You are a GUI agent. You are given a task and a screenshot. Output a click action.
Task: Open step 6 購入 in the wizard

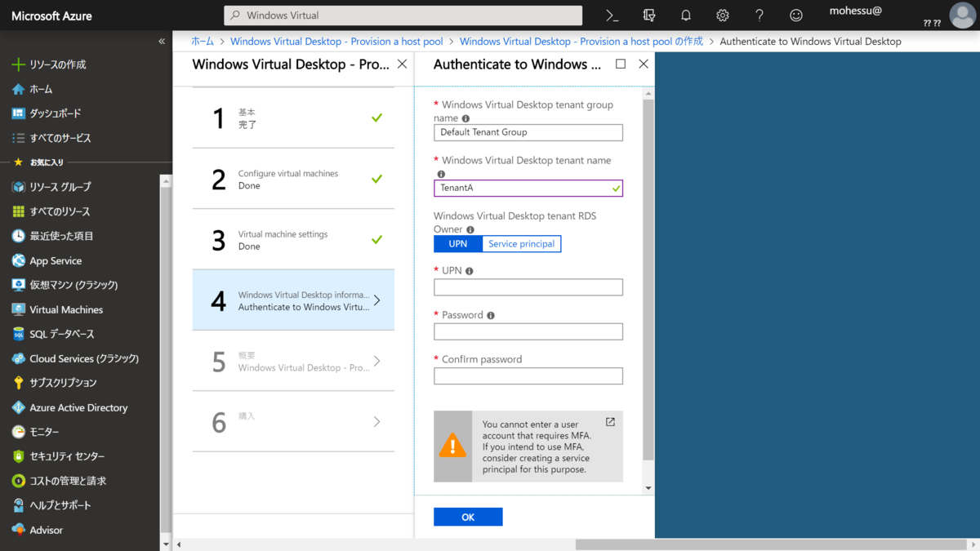pos(293,421)
